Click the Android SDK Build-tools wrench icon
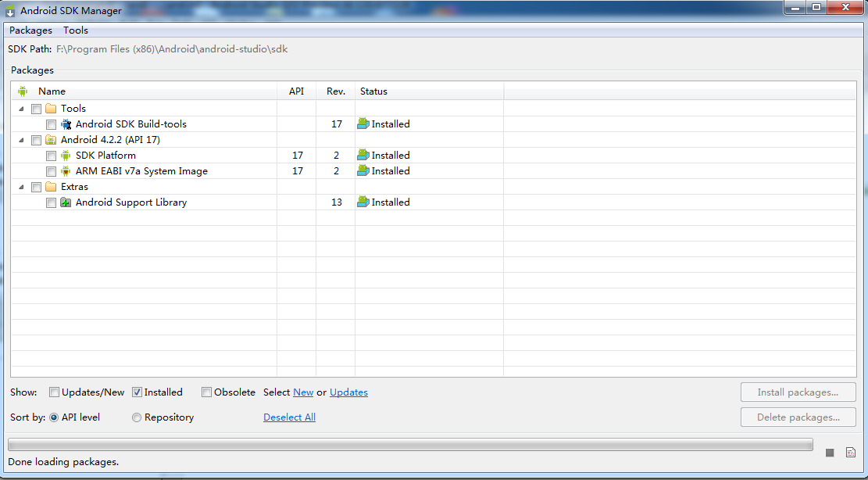The image size is (868, 480). tap(66, 124)
